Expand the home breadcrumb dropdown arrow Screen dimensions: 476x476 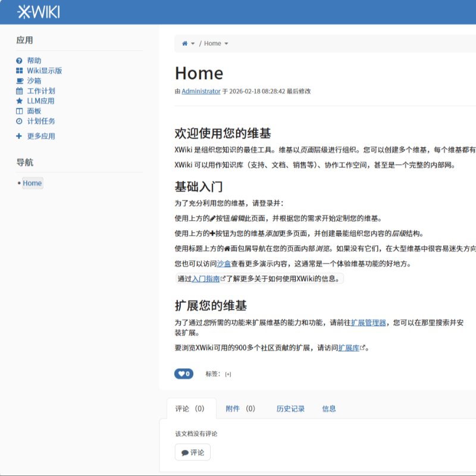[x=193, y=43]
